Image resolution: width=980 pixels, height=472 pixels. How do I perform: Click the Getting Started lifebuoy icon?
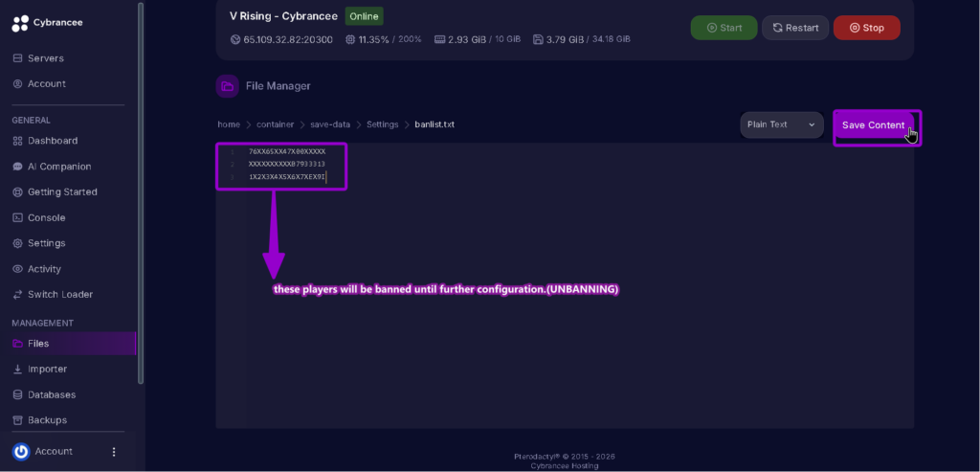tap(17, 191)
